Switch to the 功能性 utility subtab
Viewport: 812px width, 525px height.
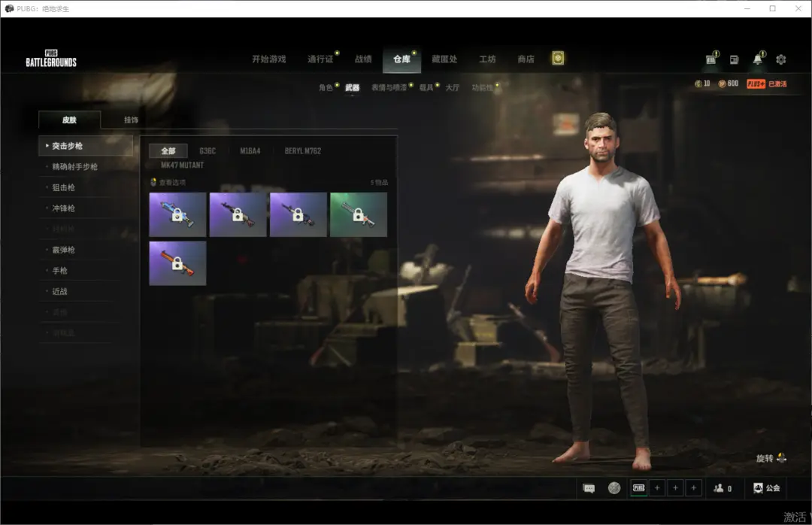482,87
